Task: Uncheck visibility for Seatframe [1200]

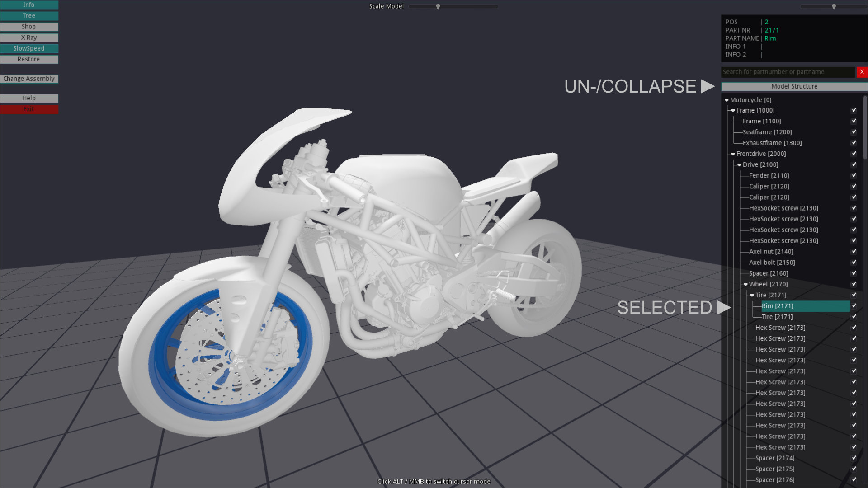Action: [854, 132]
